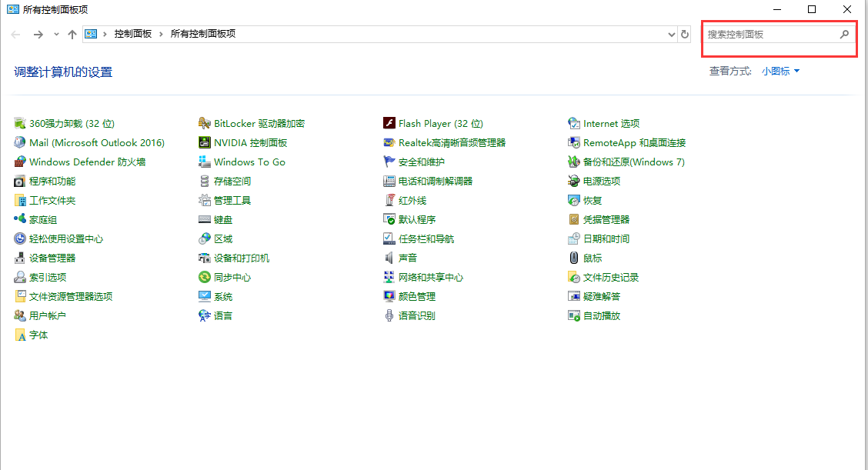
Task: Expand the chevron after 控制面板 in address bar
Action: [x=161, y=35]
